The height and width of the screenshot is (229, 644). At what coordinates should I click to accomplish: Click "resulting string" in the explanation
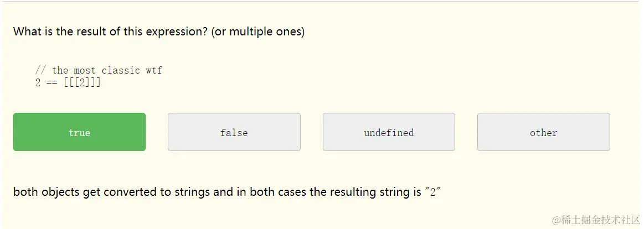(x=369, y=192)
